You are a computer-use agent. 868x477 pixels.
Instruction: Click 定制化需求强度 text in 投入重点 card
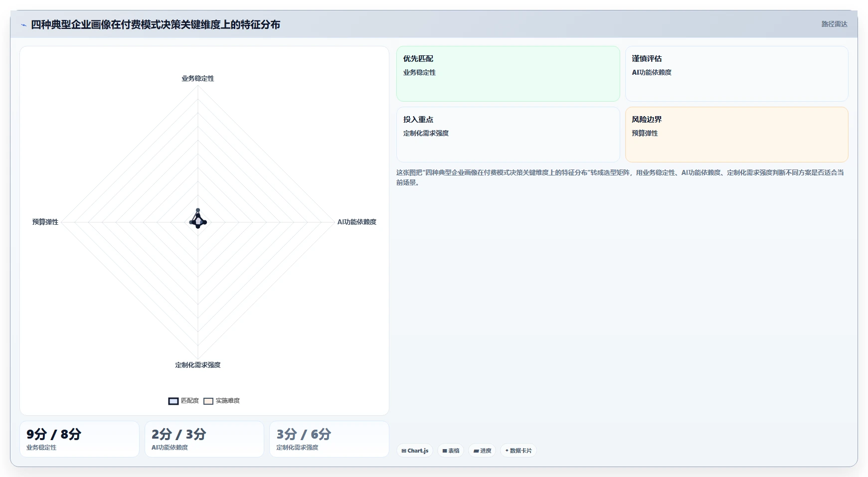point(426,133)
